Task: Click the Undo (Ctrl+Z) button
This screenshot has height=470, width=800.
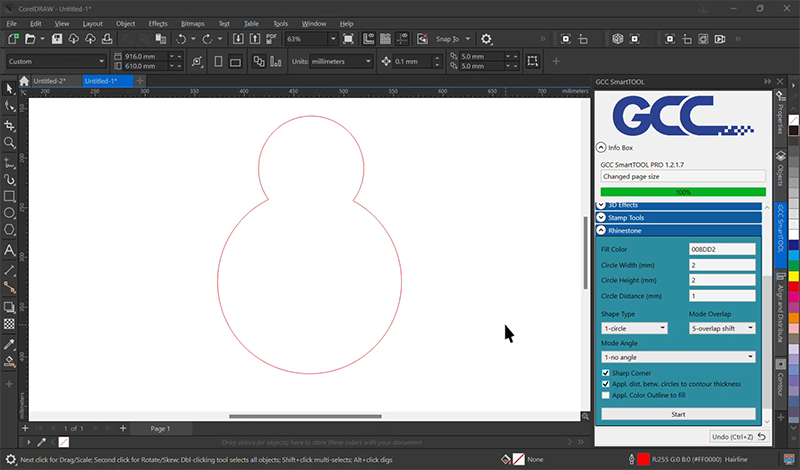Action: point(739,437)
